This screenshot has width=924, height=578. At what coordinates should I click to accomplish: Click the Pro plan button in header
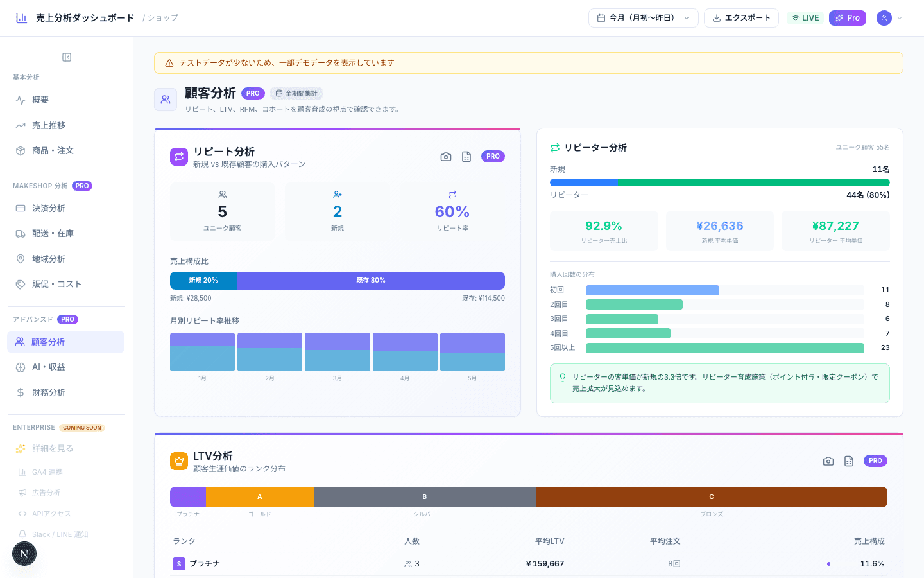848,18
